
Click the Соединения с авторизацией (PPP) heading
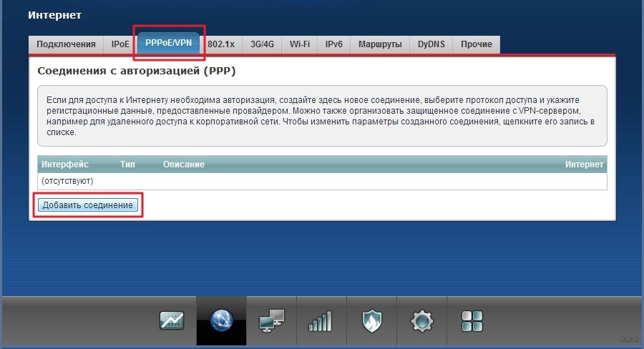tap(137, 71)
